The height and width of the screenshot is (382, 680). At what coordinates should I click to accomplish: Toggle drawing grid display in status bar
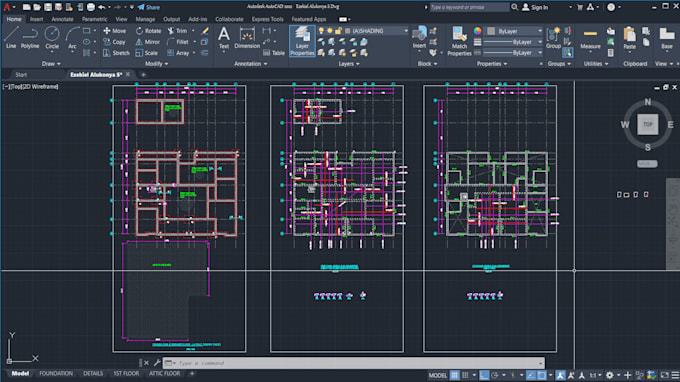pos(454,375)
